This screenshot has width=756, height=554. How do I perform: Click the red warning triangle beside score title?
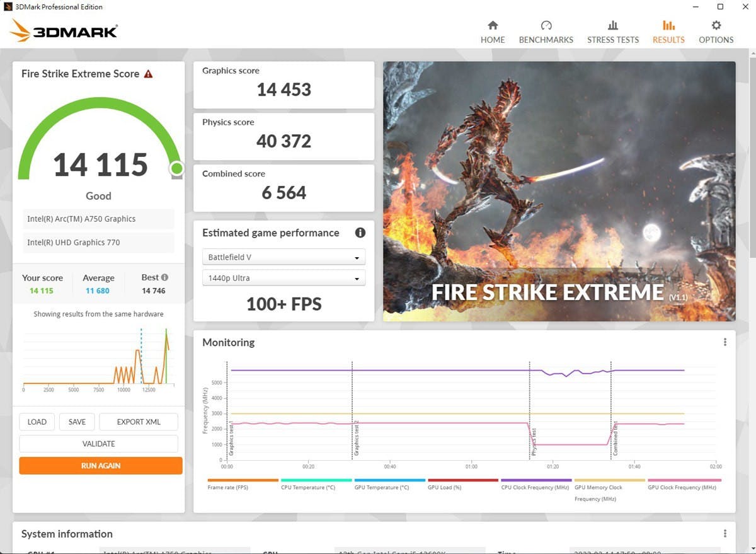[148, 74]
